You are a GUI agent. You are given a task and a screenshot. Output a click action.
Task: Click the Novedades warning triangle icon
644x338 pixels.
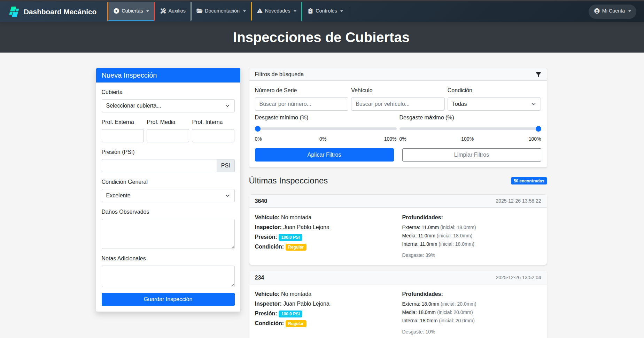[259, 11]
